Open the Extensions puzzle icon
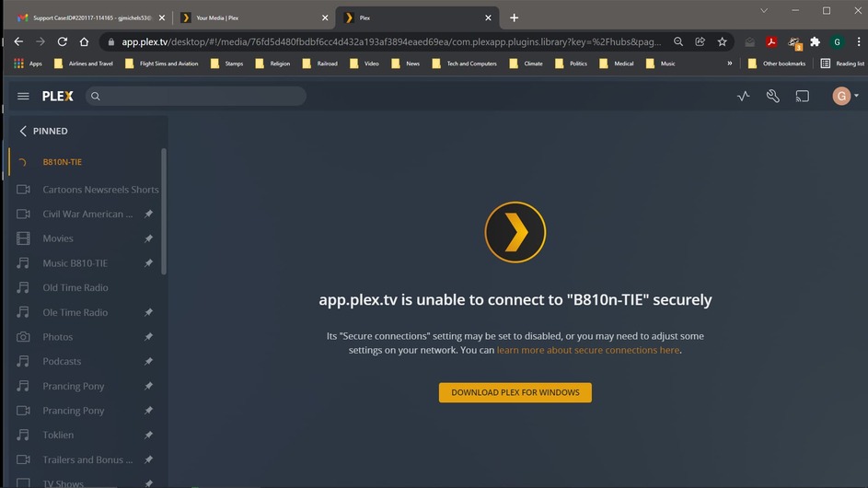Image resolution: width=868 pixels, height=488 pixels. click(815, 41)
